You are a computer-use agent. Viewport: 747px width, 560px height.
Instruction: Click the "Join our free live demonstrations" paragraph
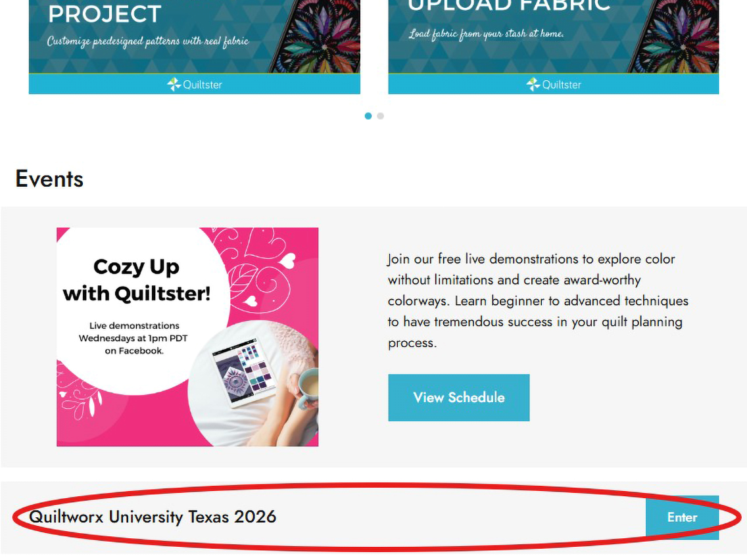pos(538,300)
